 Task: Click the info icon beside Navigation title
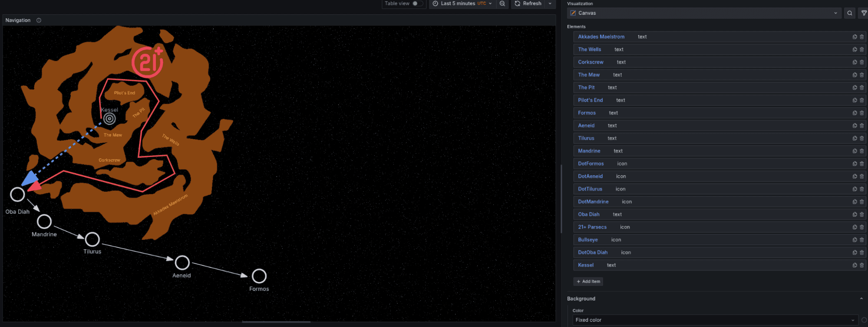39,20
